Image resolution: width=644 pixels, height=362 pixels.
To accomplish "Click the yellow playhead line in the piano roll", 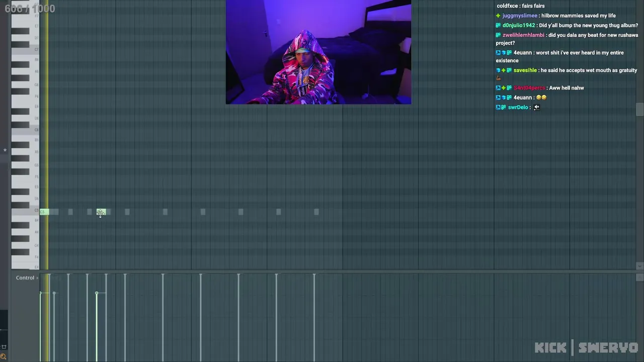I will [47, 135].
